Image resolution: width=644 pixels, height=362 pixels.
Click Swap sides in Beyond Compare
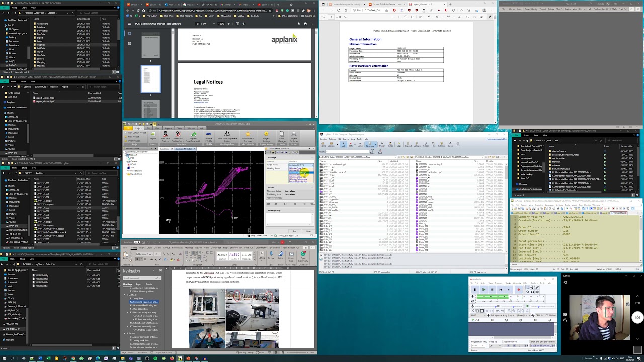[450, 144]
